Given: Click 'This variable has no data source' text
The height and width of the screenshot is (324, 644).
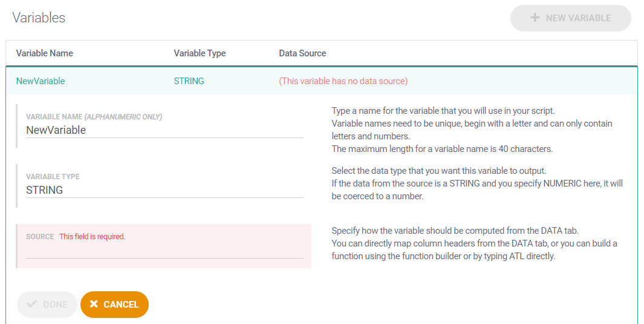Looking at the screenshot, I should 343,81.
